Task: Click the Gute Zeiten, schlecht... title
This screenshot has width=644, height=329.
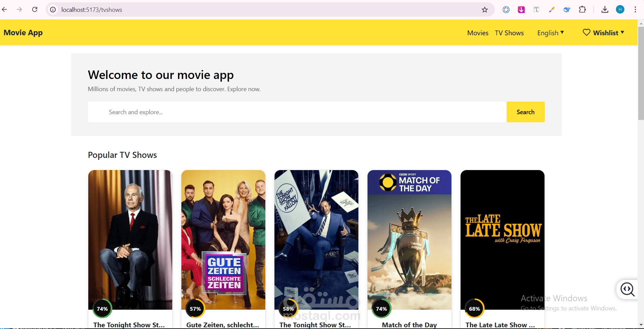Action: point(223,325)
